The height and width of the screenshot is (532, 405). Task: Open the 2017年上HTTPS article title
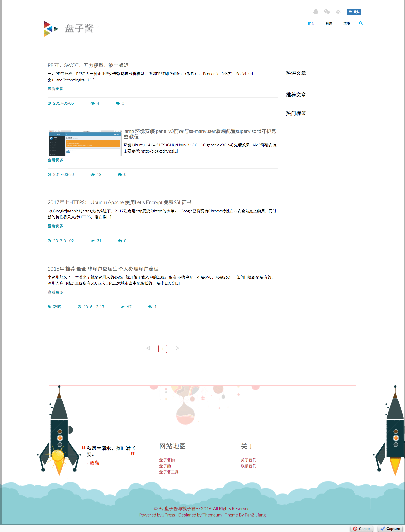coord(119,202)
